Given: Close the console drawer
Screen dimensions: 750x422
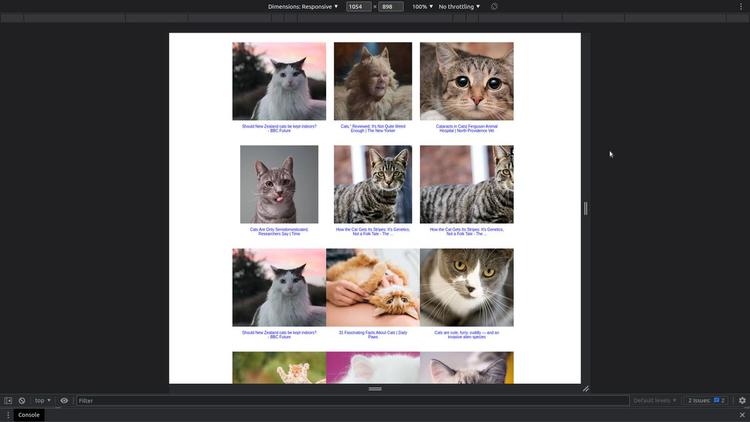Looking at the screenshot, I should (742, 414).
